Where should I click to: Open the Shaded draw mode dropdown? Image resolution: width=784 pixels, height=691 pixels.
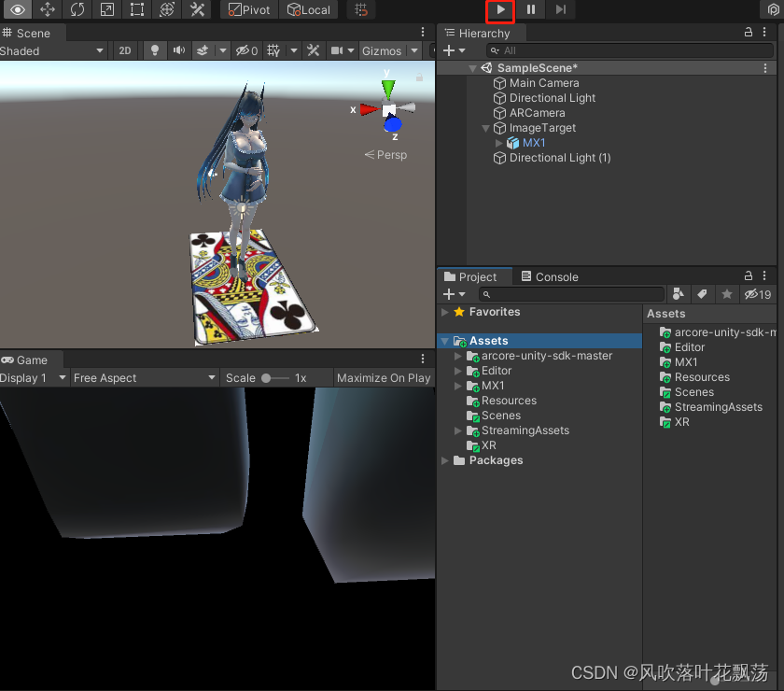(53, 50)
